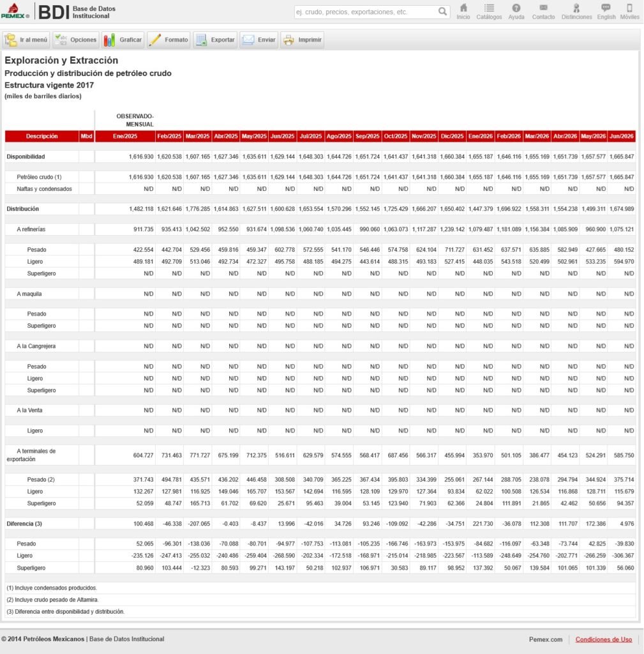Click A refinerías value 911.735
Image resolution: width=644 pixels, height=654 pixels.
[144, 229]
